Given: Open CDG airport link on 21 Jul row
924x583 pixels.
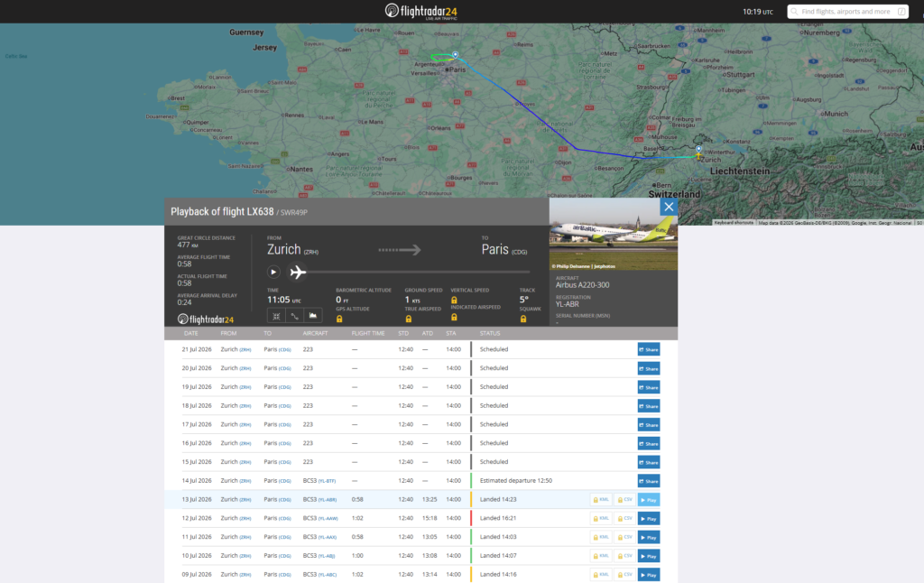Looking at the screenshot, I should click(x=284, y=349).
